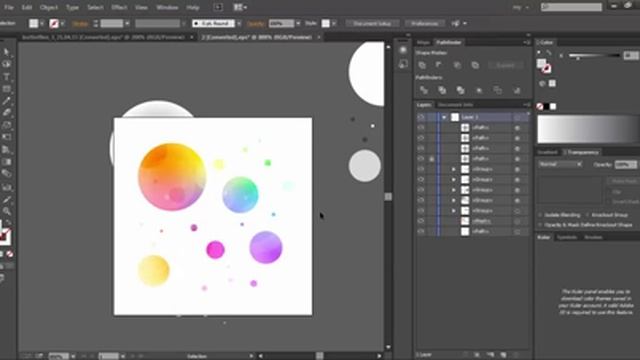Open the stroke weight dropdown
This screenshot has width=640, height=360.
[127, 24]
